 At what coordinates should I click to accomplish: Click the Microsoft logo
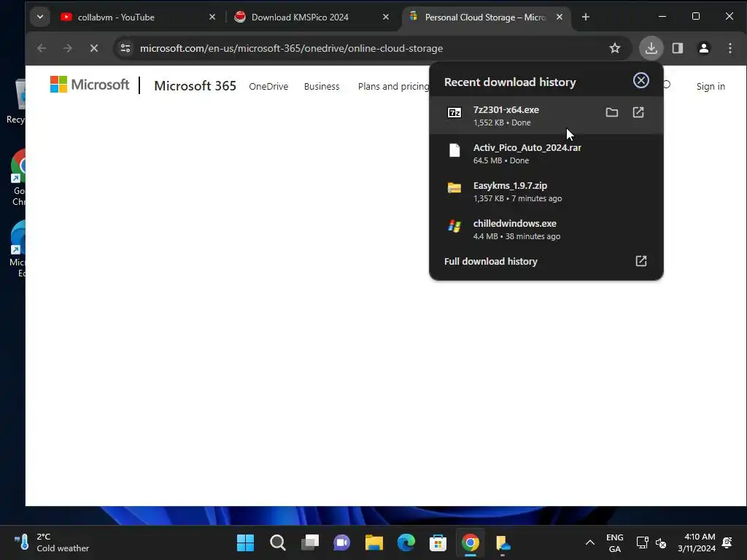pyautogui.click(x=90, y=85)
